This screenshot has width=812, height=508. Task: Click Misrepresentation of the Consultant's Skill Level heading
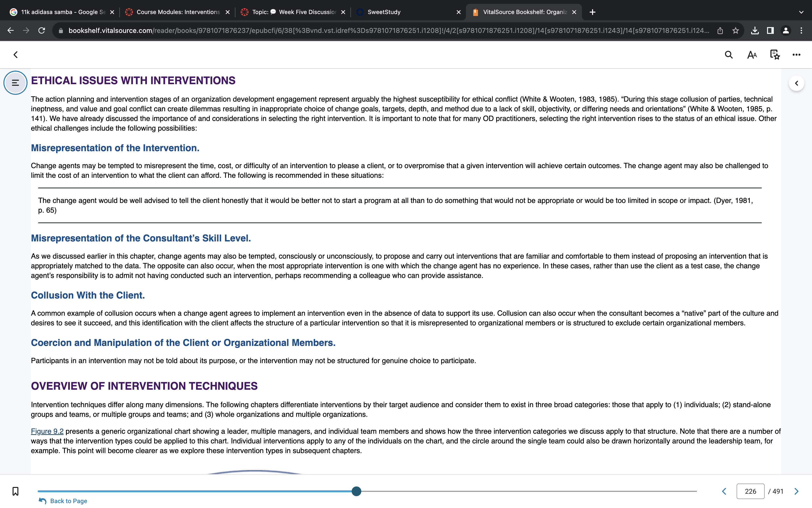141,238
